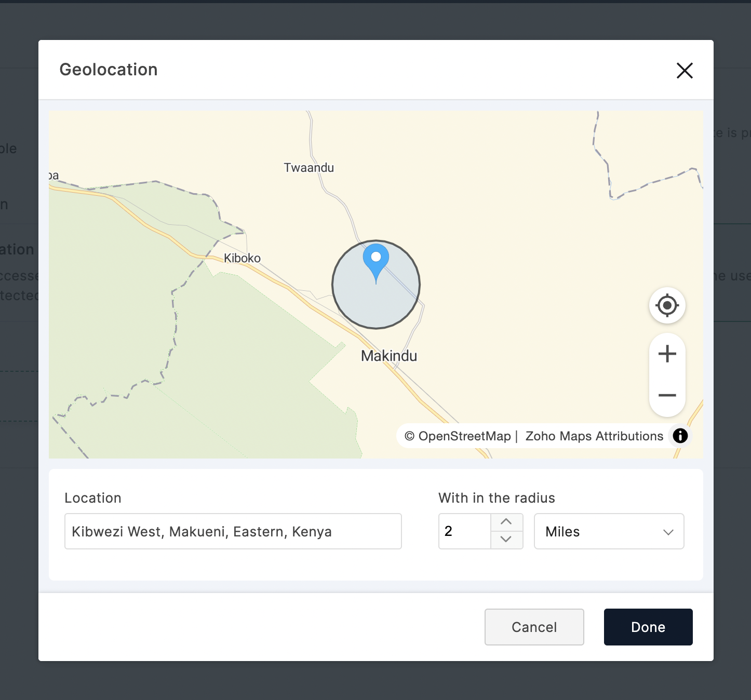Click the Cancel button
Screen dimensions: 751x700
pos(534,627)
